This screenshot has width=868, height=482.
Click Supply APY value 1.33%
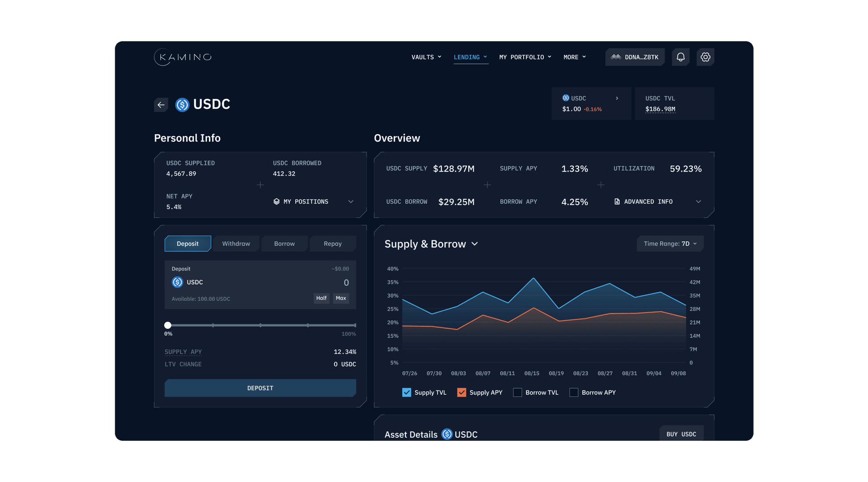(575, 168)
